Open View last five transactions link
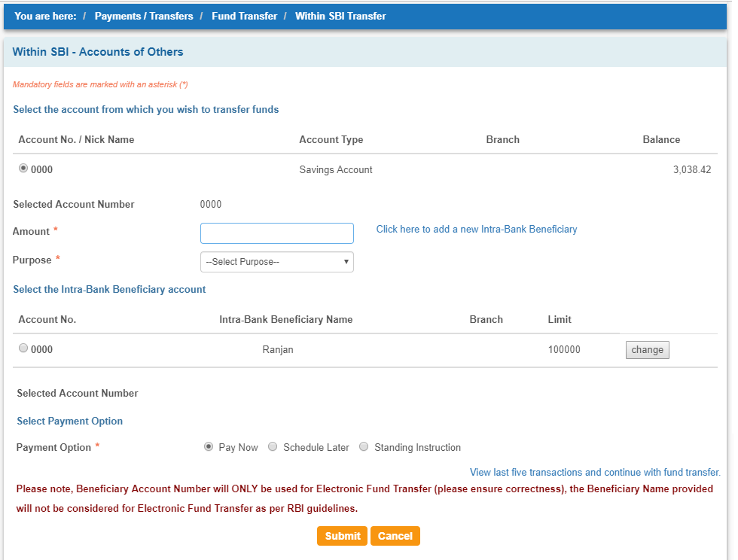The image size is (738, 560). coord(595,472)
